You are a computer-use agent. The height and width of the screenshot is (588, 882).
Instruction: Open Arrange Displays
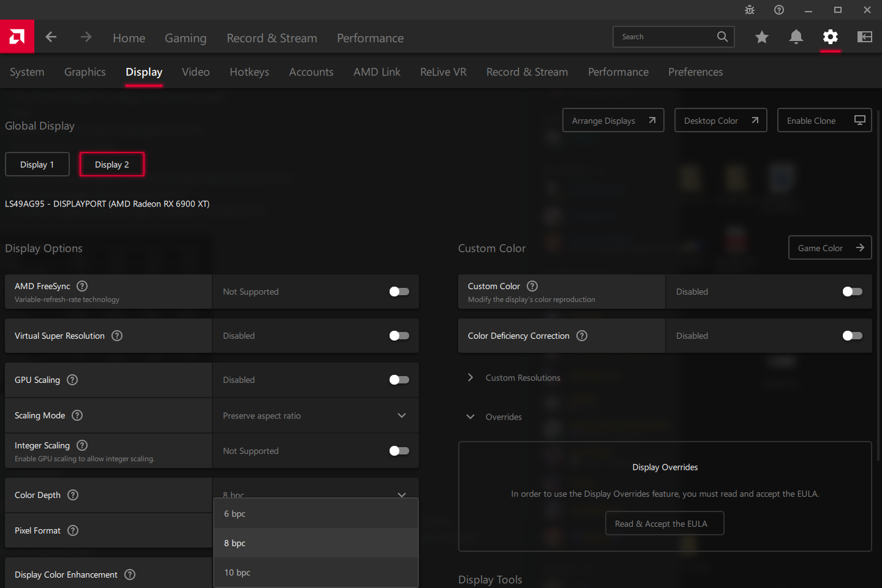[613, 120]
